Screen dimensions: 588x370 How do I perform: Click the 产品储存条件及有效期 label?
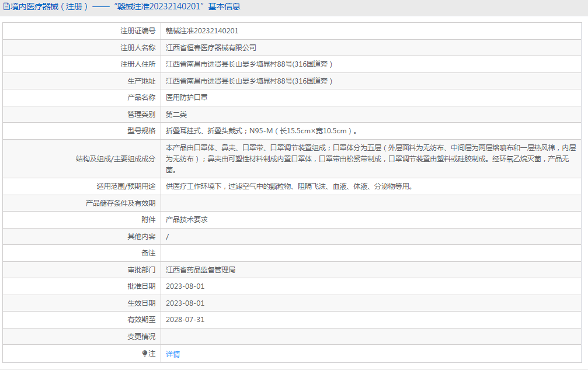[120, 203]
